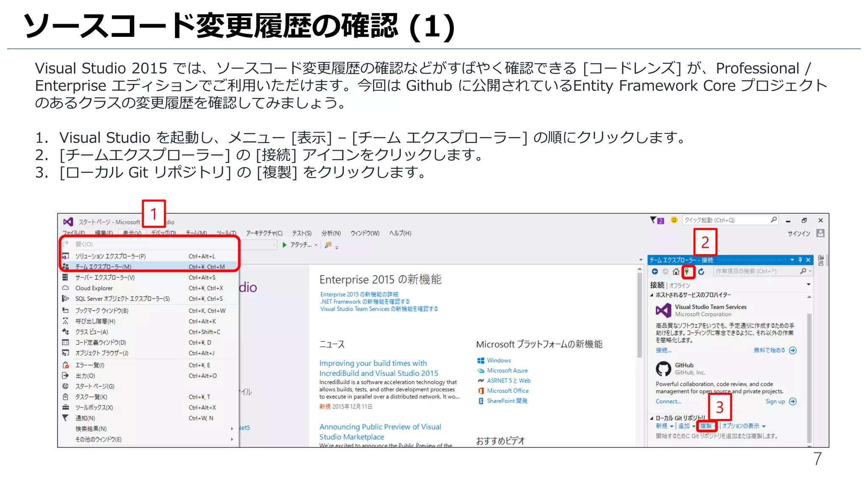Viewport: 868px width, 488px height.
Task: Click the find-in-files toolbar icon
Action: tap(328, 245)
